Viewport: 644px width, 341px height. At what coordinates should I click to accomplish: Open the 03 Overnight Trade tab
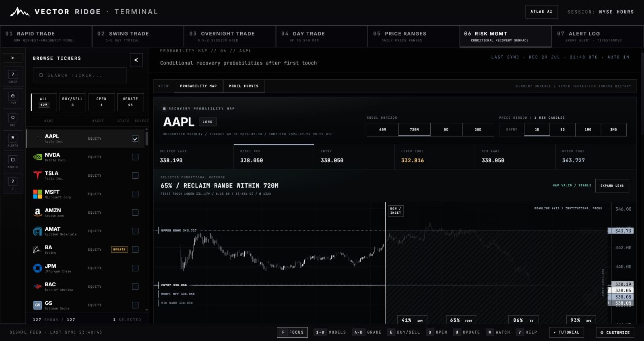point(230,37)
